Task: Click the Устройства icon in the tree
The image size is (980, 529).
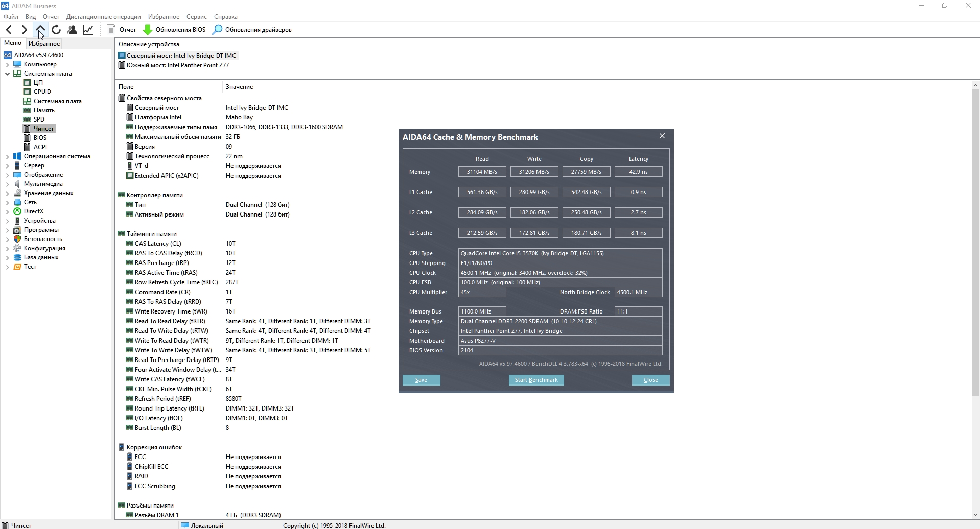Action: coord(17,221)
